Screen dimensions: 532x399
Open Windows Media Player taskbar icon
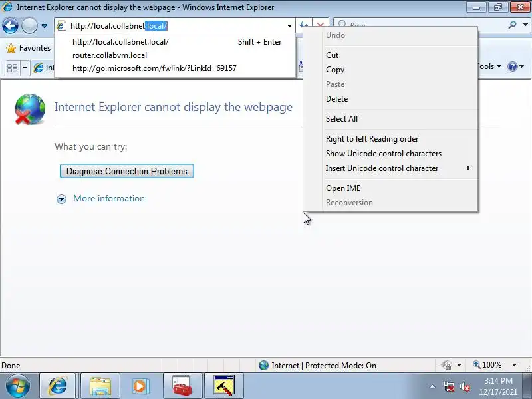140,386
